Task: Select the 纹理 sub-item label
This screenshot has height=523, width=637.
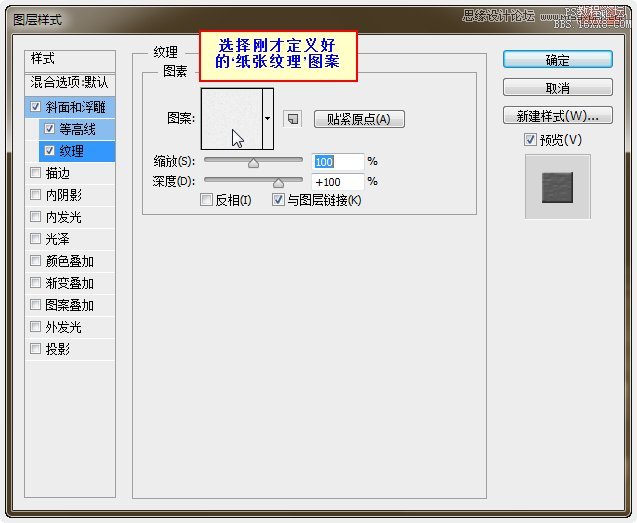Action: [72, 151]
